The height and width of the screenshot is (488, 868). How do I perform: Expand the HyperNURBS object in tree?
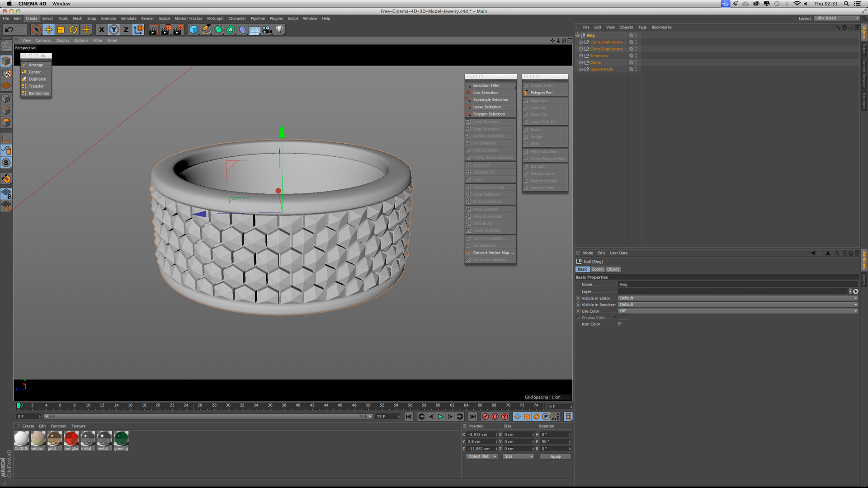click(x=581, y=70)
